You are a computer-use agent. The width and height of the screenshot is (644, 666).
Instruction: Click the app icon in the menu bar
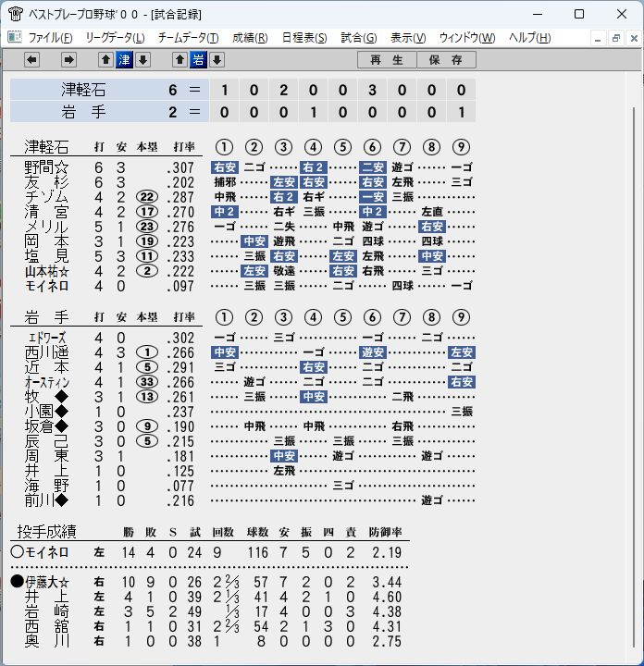click(x=15, y=37)
